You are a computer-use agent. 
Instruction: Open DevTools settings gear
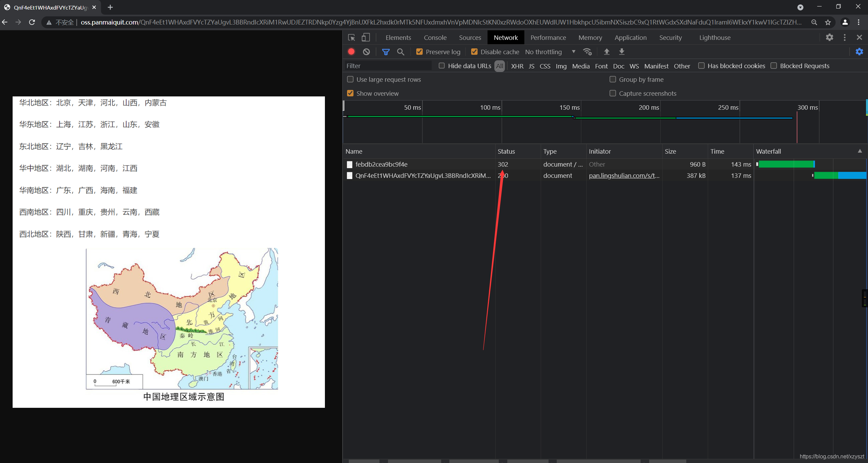(x=829, y=37)
